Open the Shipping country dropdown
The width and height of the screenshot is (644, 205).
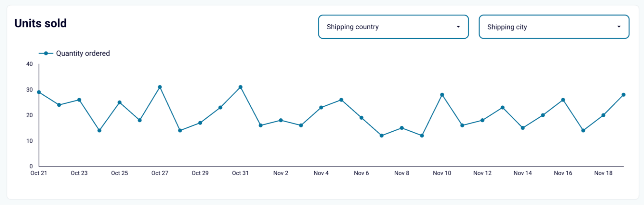pos(393,27)
